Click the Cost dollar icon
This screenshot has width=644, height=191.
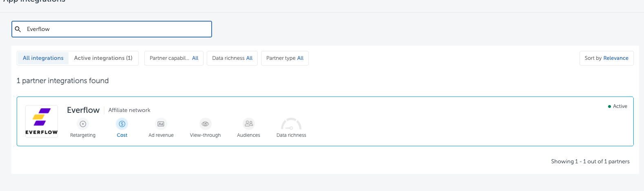pyautogui.click(x=122, y=124)
